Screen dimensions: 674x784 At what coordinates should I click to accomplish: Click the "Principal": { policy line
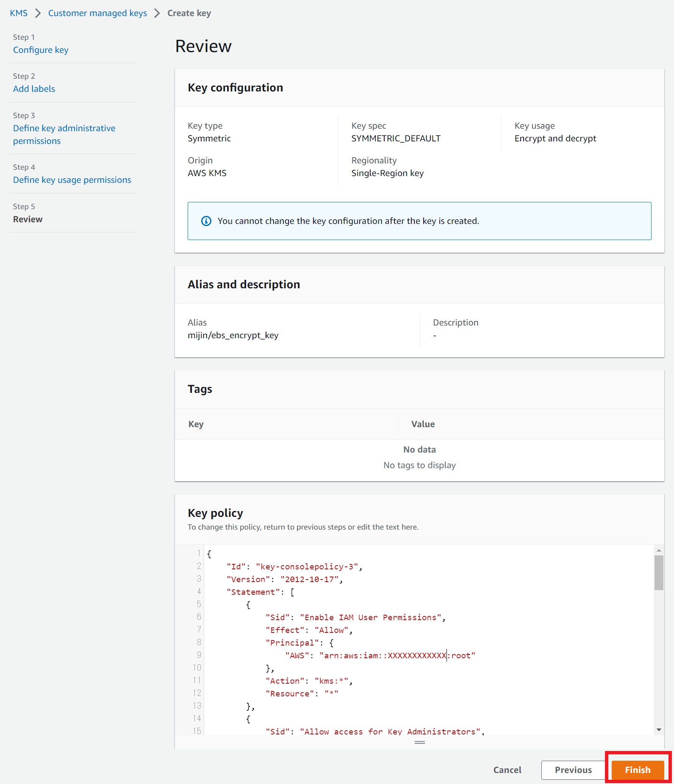coord(300,643)
